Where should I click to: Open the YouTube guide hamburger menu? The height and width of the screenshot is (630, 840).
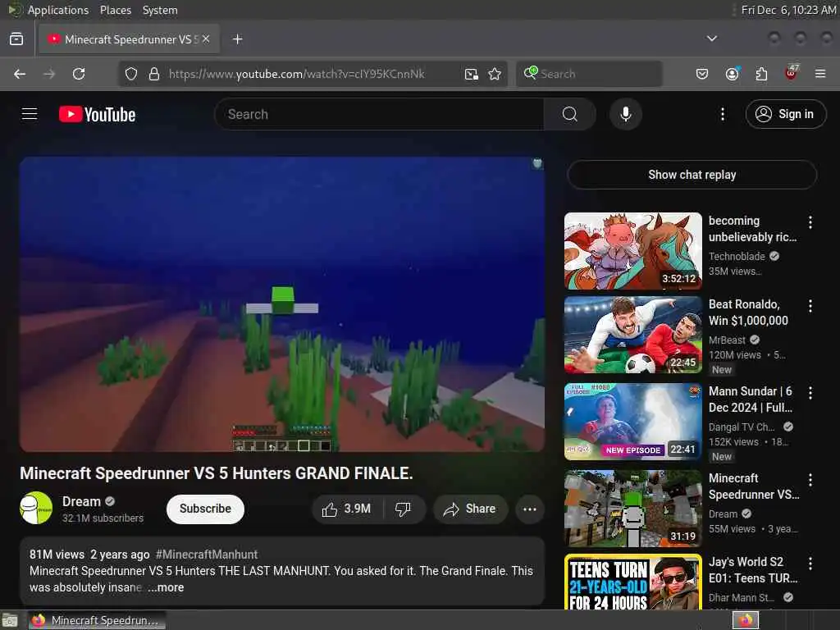pyautogui.click(x=30, y=114)
